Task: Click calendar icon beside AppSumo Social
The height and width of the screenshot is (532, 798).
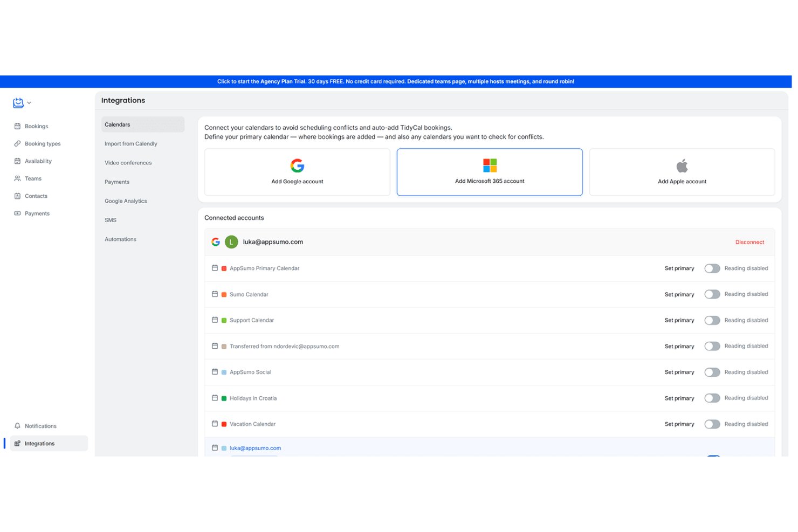Action: click(x=215, y=372)
